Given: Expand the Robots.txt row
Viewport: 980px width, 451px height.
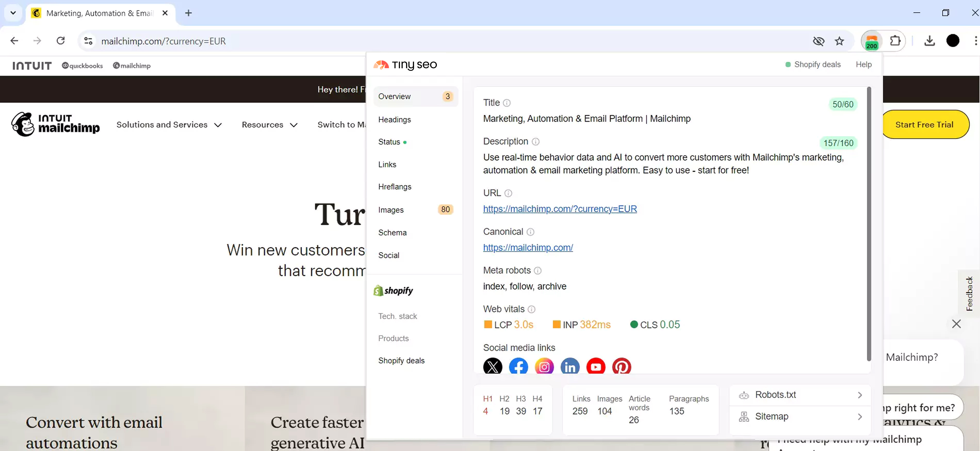Looking at the screenshot, I should click(800, 395).
